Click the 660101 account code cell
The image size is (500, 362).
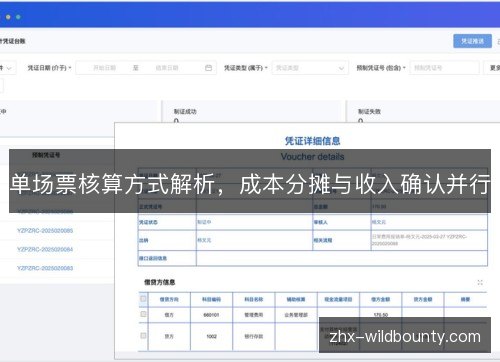[x=211, y=315]
